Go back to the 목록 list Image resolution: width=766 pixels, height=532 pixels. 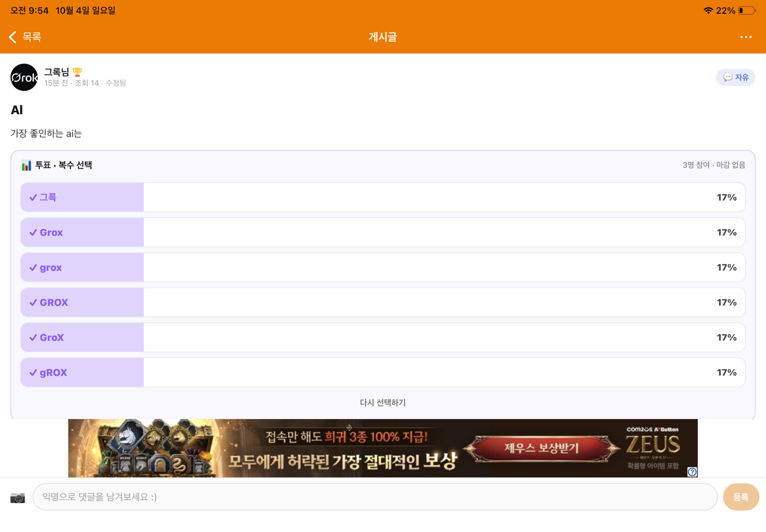coord(25,37)
